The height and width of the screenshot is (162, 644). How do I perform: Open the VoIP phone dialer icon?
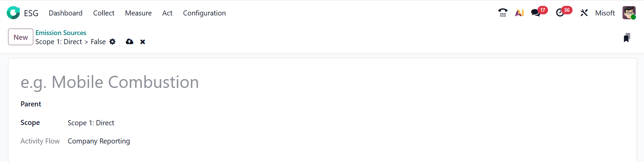pyautogui.click(x=503, y=13)
